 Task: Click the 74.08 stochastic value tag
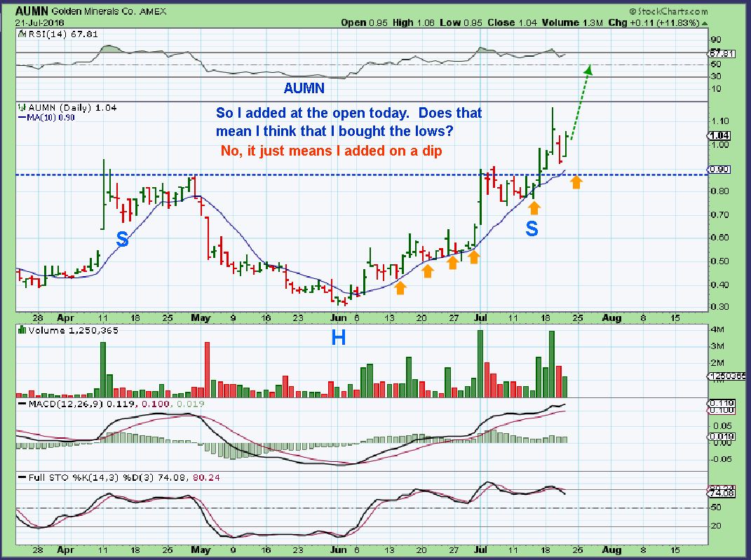pyautogui.click(x=722, y=493)
